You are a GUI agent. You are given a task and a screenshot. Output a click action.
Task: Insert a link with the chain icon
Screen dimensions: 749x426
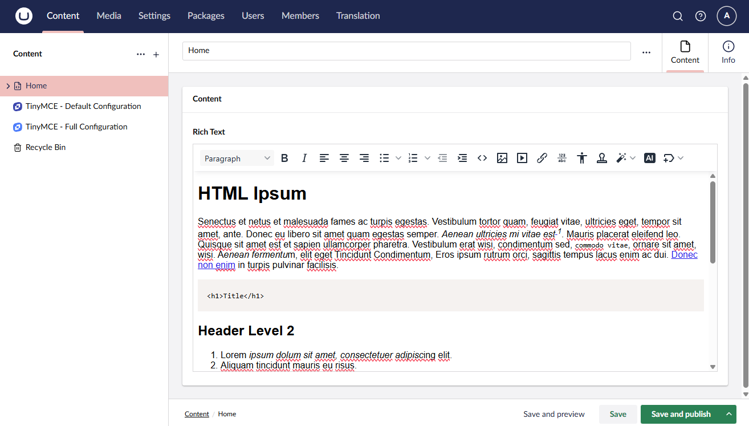(x=542, y=158)
